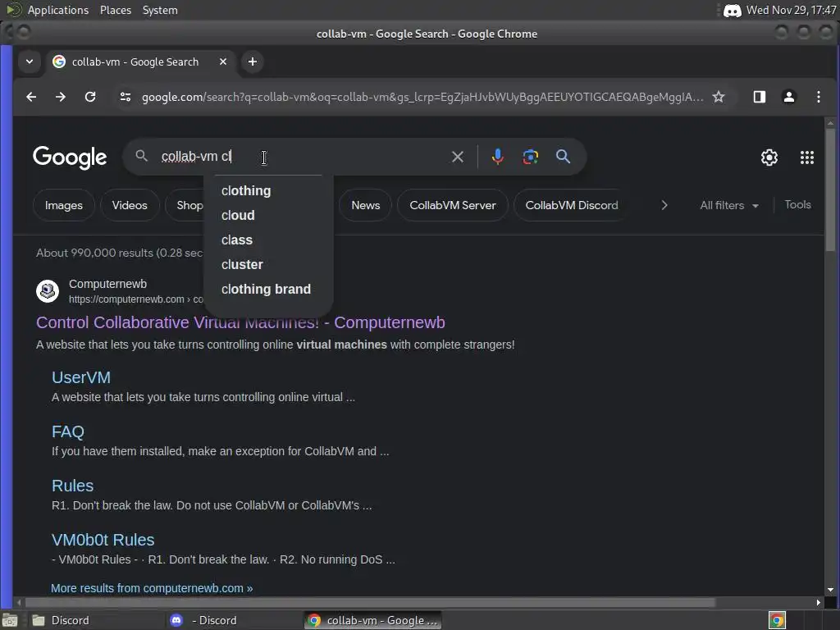840x630 pixels.
Task: Click Computernewb site favicon
Action: tap(48, 291)
